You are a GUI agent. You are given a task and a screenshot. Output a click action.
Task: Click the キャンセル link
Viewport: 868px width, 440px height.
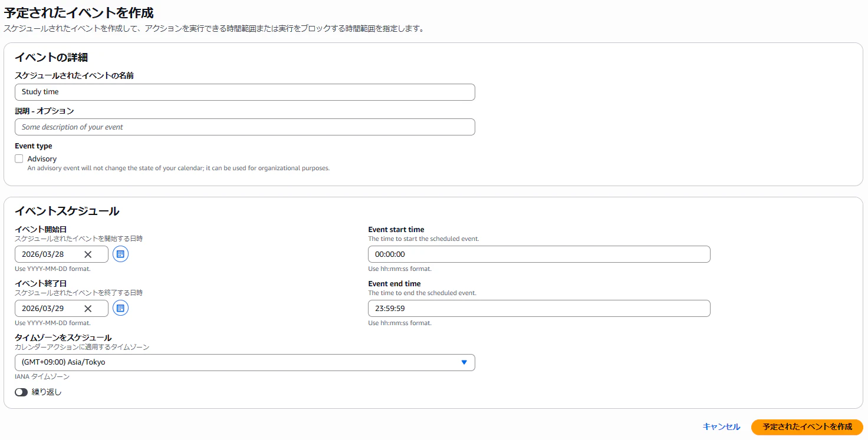click(x=721, y=427)
